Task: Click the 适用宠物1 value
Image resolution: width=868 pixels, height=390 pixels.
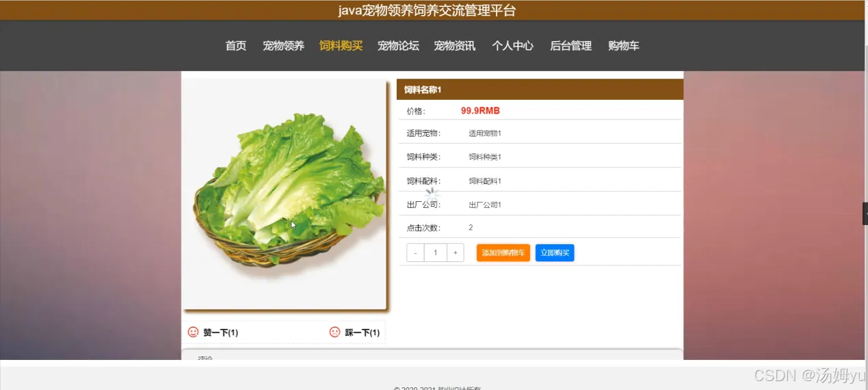Action: coord(485,133)
